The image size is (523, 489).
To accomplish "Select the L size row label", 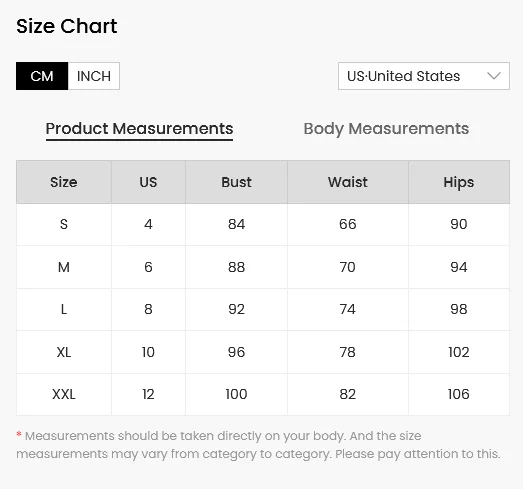I will pos(64,310).
